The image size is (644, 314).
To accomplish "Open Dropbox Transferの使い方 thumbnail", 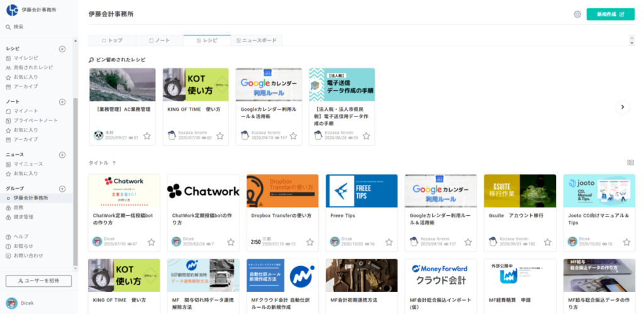I will coord(282,191).
